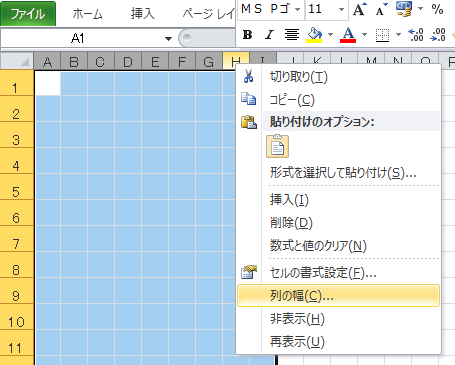This screenshot has width=455, height=365.
Task: Apply the yellow fill color bucket
Action: click(x=314, y=34)
